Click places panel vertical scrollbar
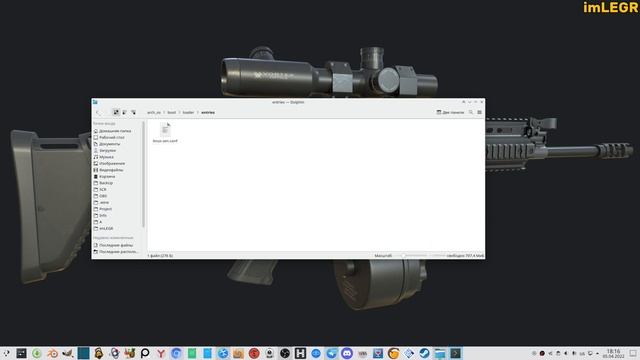 pyautogui.click(x=143, y=174)
